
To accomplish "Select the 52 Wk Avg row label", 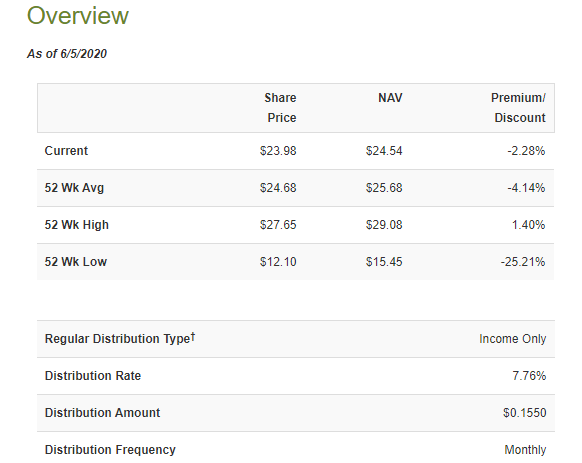I will (74, 188).
